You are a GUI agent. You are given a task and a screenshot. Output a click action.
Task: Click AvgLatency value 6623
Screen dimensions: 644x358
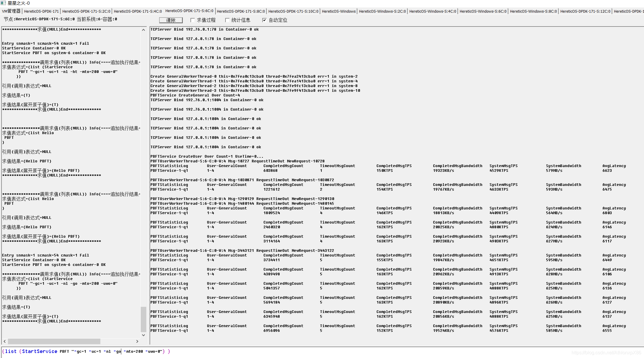pos(607,170)
